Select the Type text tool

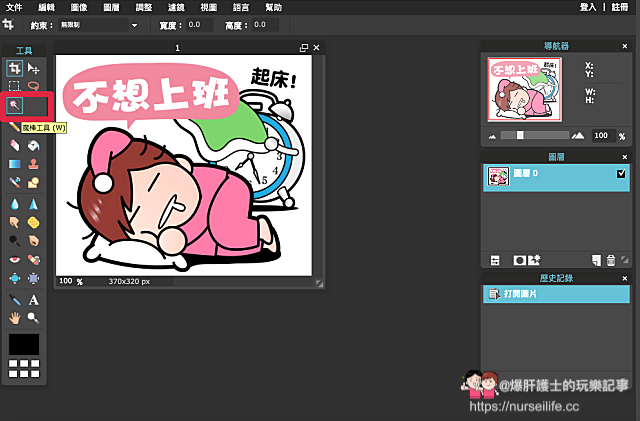[33, 300]
